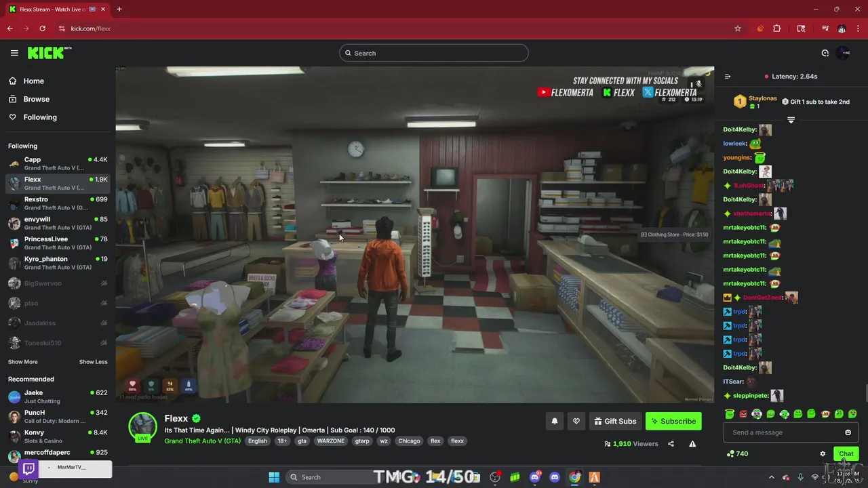Select Flexx channel in Following list
868x488 pixels.
[x=58, y=183]
